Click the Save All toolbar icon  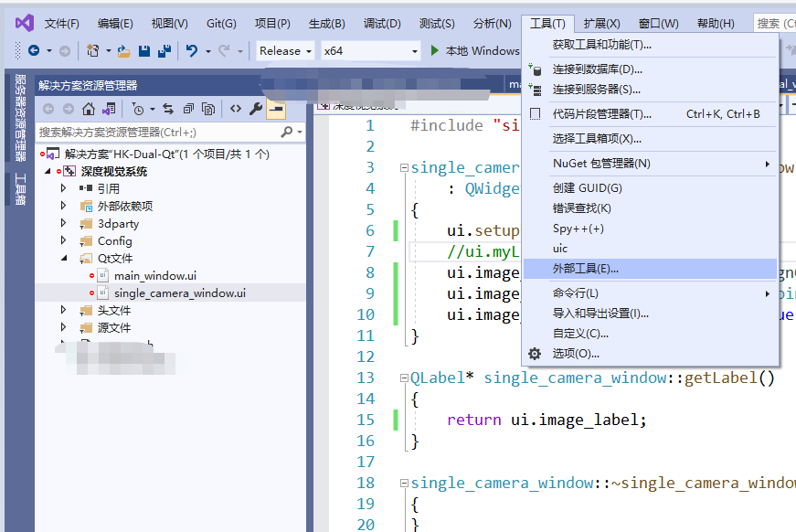coord(164,52)
